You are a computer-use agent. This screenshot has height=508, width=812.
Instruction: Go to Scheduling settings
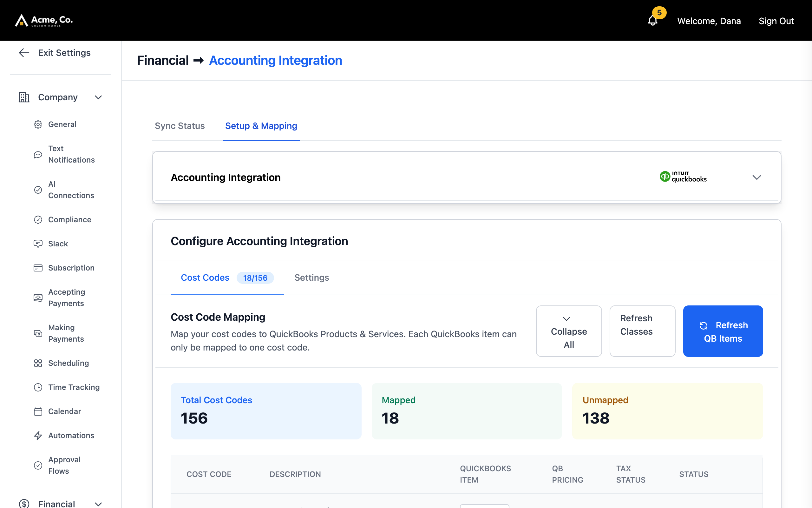pos(69,363)
